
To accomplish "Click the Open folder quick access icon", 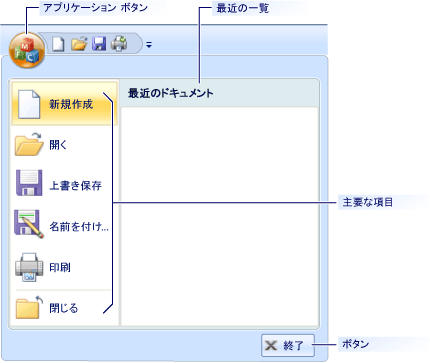I will click(x=79, y=44).
